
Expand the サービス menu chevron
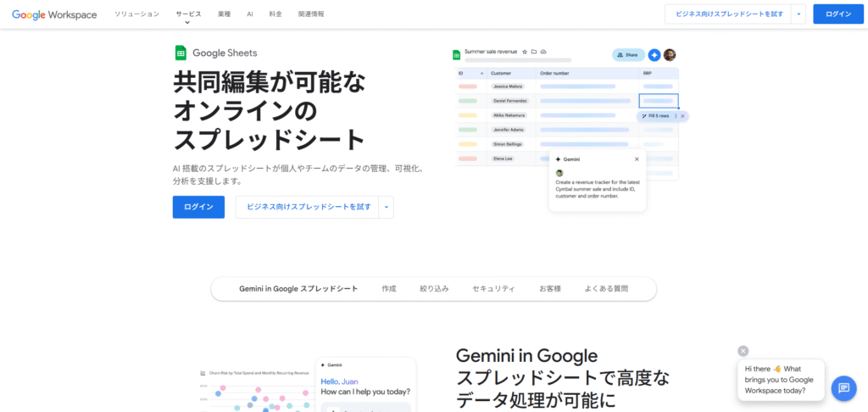187,22
